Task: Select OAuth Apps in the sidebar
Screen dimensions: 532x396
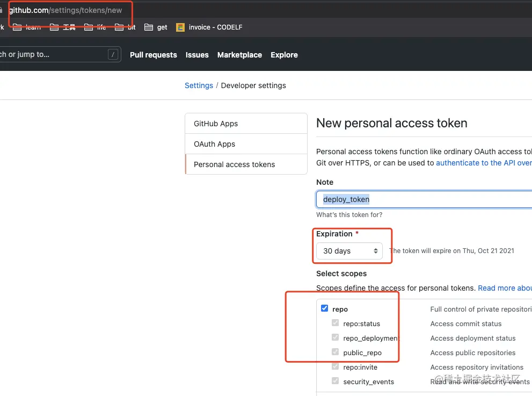Action: coord(214,144)
